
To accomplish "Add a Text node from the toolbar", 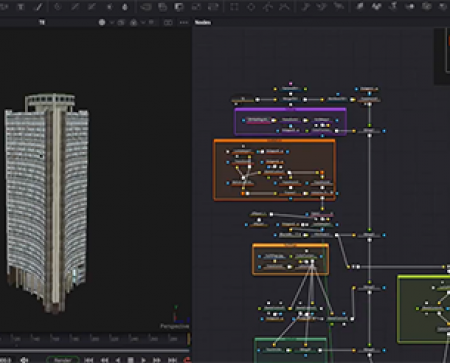I will (21, 7).
